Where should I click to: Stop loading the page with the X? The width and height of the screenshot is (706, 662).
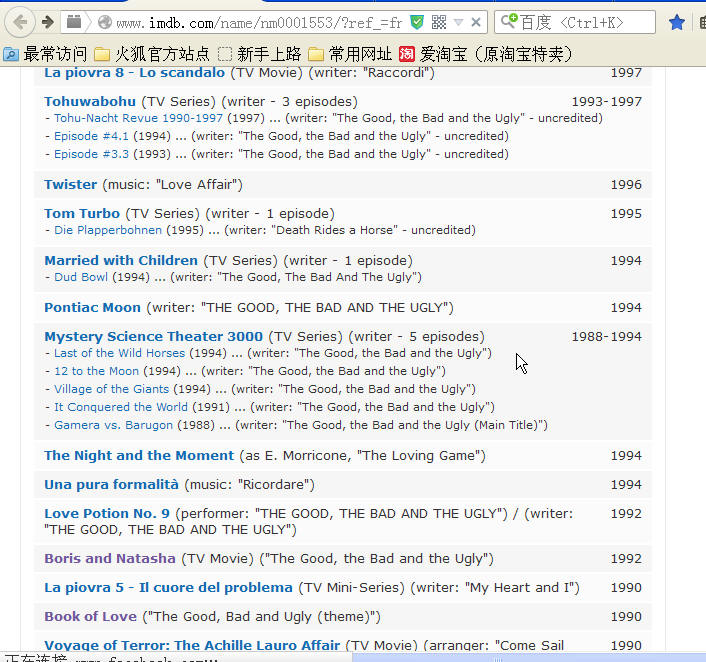[476, 22]
